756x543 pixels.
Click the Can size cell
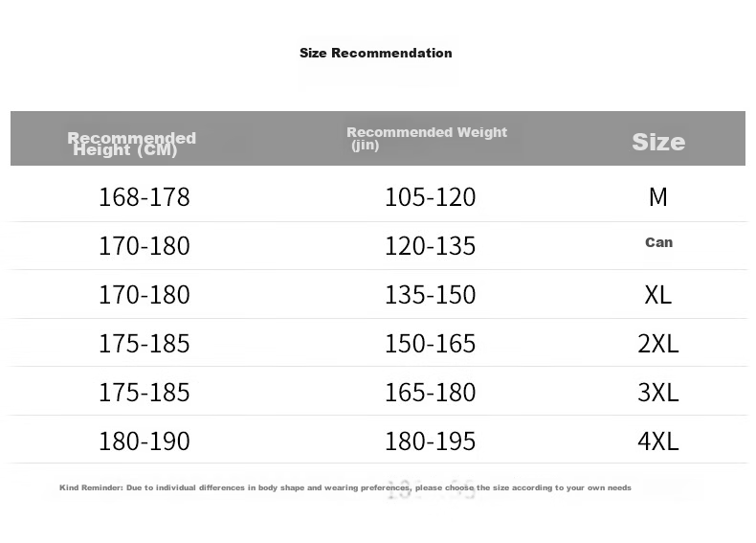[658, 242]
